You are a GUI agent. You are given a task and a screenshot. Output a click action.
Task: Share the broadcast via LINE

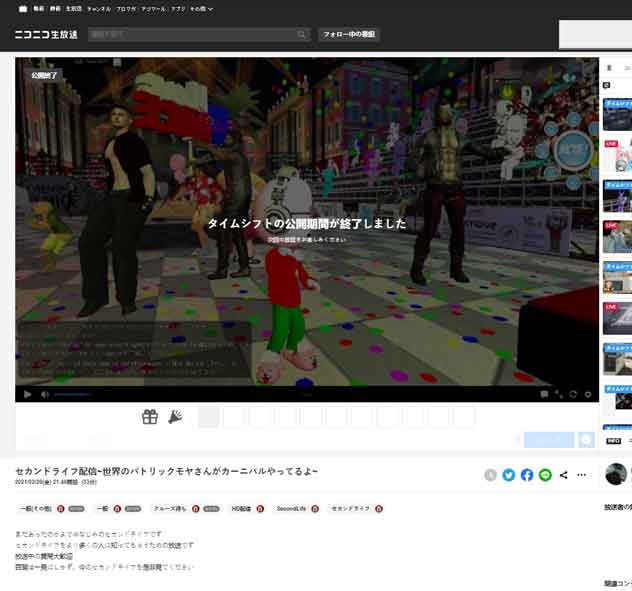click(545, 475)
